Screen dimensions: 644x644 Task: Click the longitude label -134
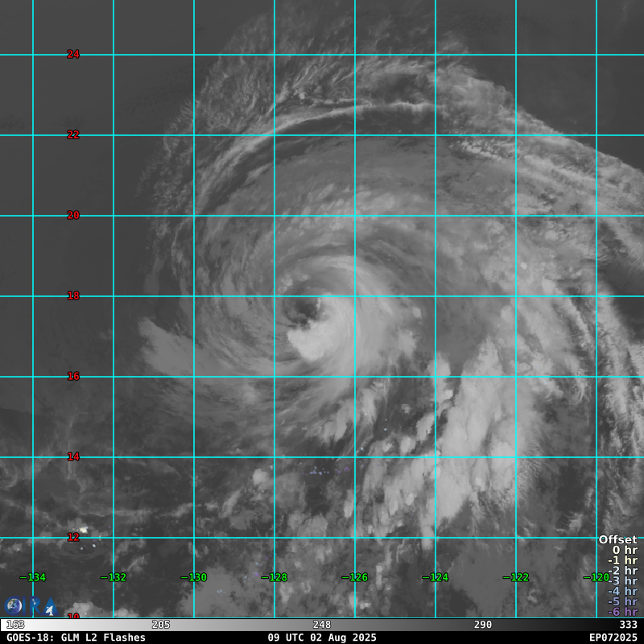(x=33, y=577)
